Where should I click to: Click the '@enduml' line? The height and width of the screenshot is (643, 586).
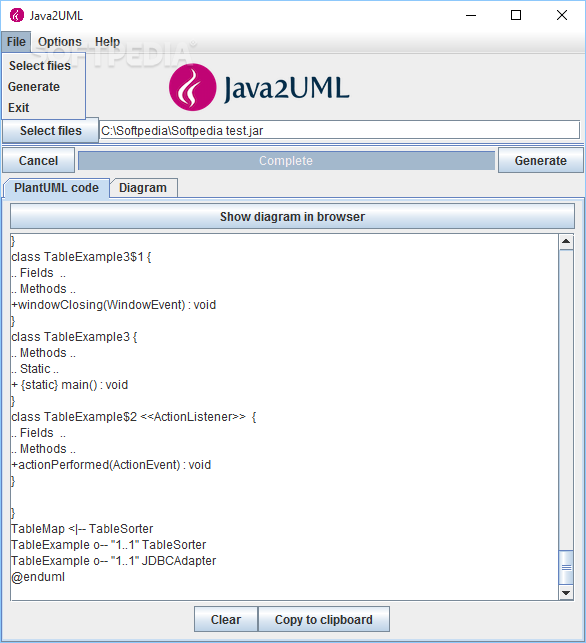click(x=38, y=577)
